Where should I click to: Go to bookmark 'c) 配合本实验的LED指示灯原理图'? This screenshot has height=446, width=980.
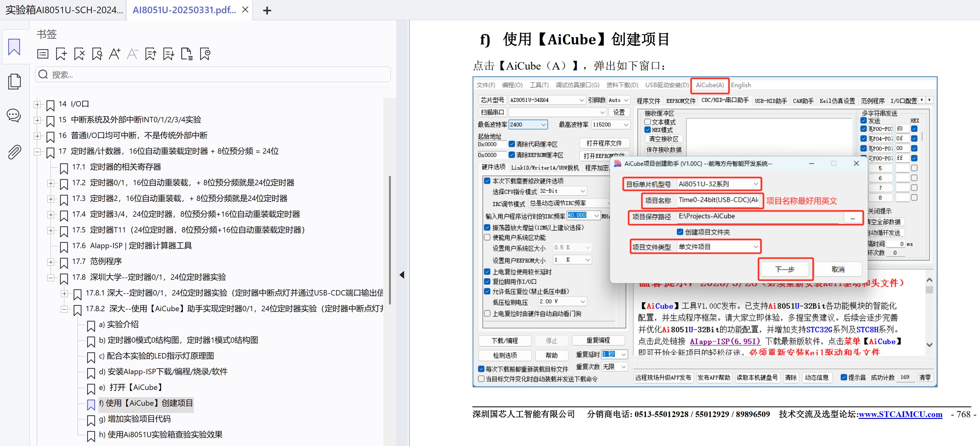[x=156, y=356]
